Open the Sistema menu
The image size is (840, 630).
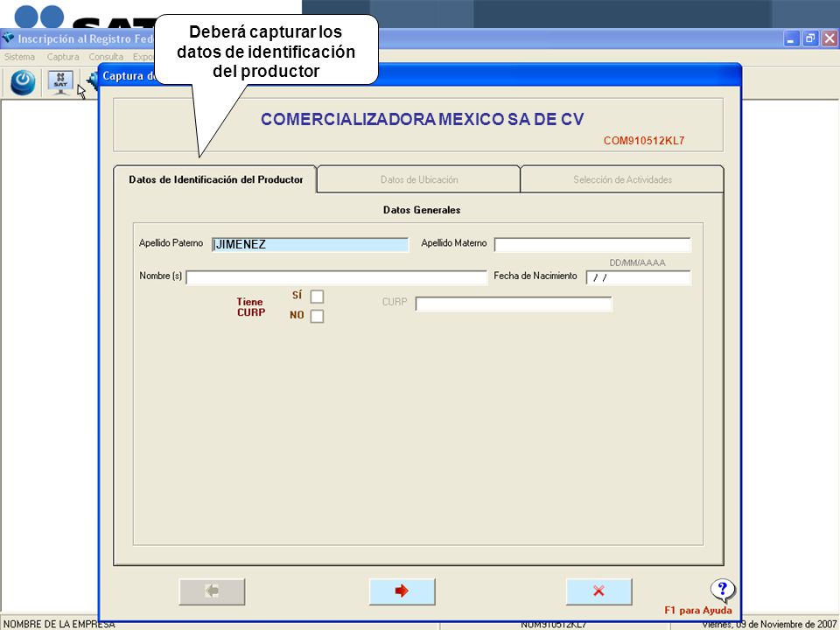(x=20, y=57)
